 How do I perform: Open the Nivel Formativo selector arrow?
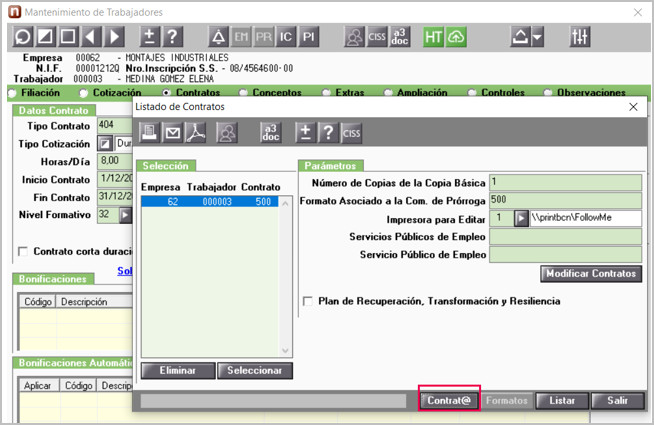tap(125, 215)
